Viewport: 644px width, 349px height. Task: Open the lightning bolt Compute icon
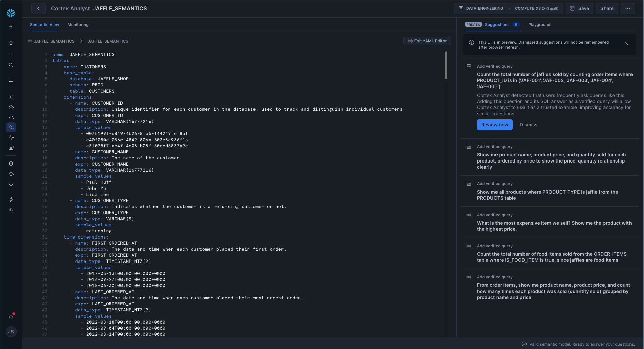pos(11,200)
